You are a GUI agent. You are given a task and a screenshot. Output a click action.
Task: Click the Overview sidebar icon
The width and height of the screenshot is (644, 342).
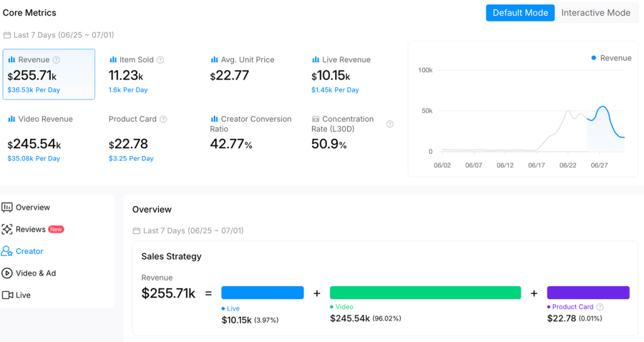[x=7, y=207]
